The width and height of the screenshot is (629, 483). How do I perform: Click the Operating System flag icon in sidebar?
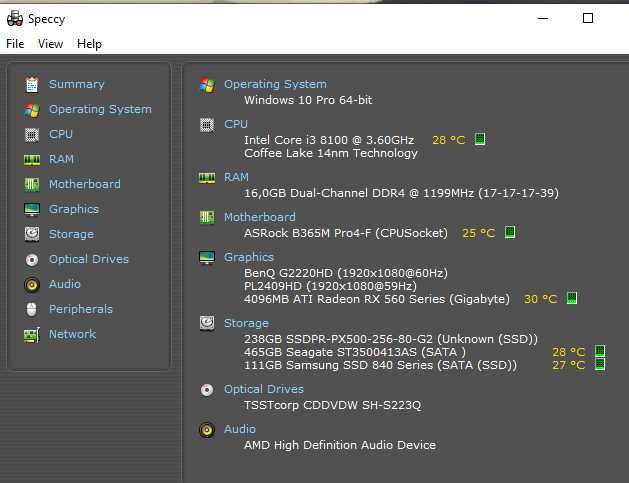click(32, 110)
